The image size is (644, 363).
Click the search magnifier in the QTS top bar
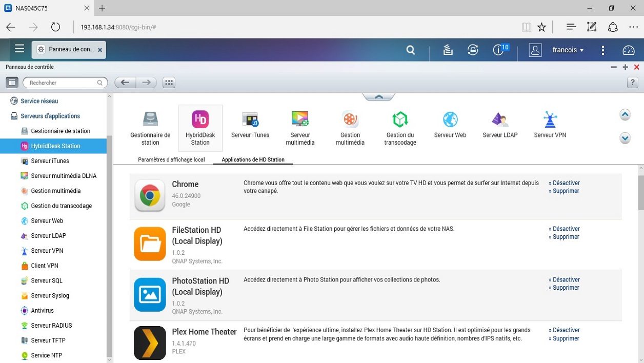click(x=410, y=50)
